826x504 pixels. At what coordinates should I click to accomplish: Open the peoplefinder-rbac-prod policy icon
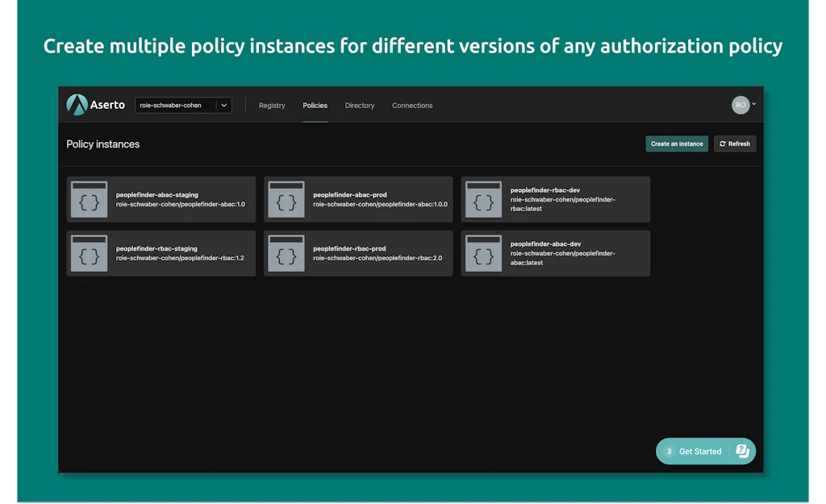click(286, 253)
